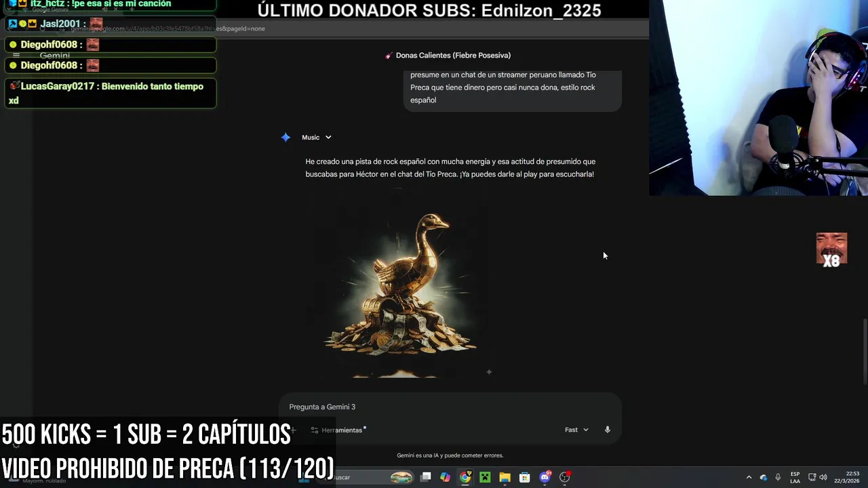Click the volume speaker tray icon
Screen dimensions: 868x488
823,477
